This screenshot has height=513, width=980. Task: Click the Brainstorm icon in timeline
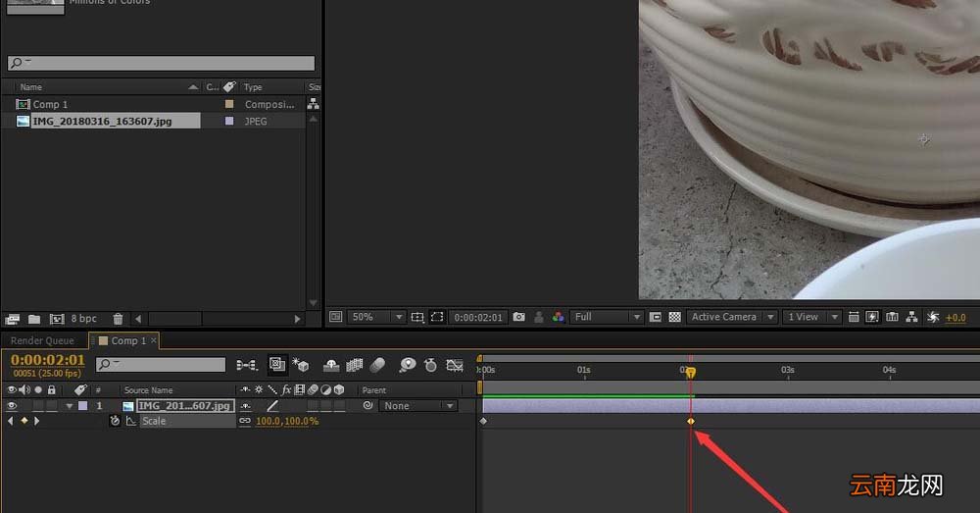408,365
